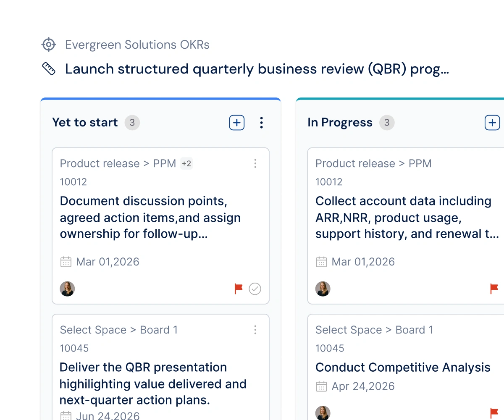Click the assignee avatar on Collect account data card

pyautogui.click(x=323, y=289)
